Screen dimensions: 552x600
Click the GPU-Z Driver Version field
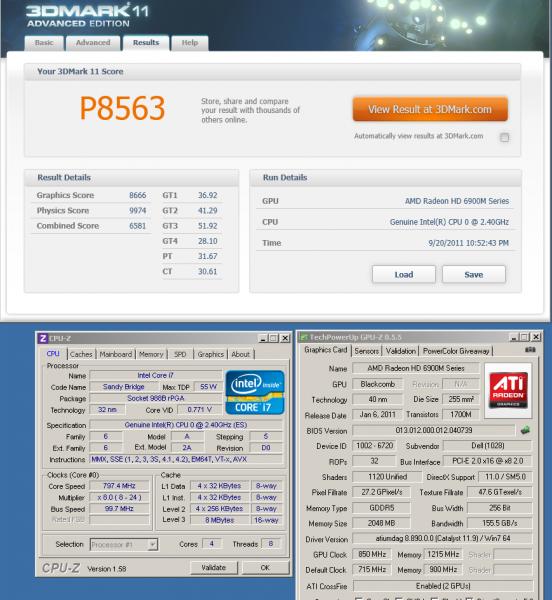pos(443,538)
